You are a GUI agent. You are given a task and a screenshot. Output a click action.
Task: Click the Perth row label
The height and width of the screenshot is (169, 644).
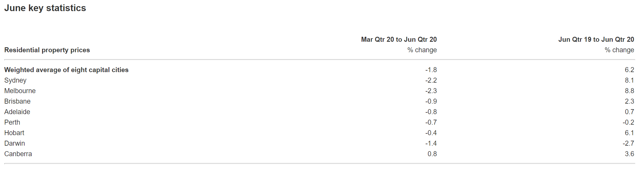(12, 122)
